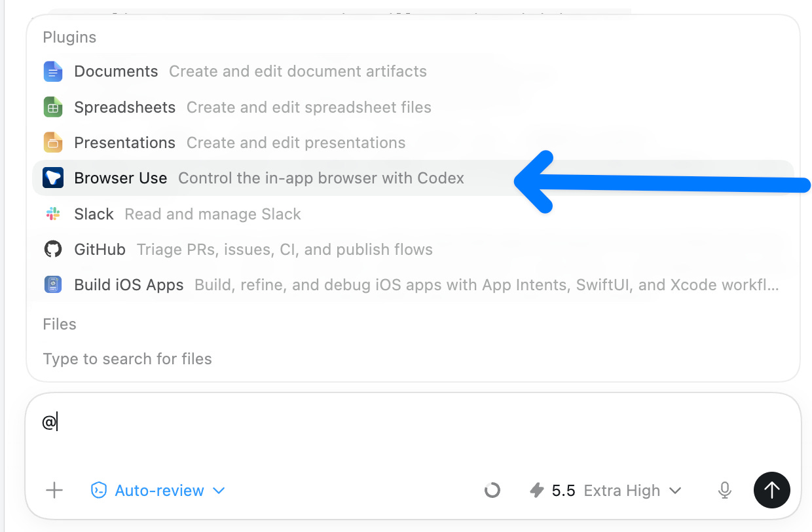Click the Auto-review shield icon

(x=99, y=490)
